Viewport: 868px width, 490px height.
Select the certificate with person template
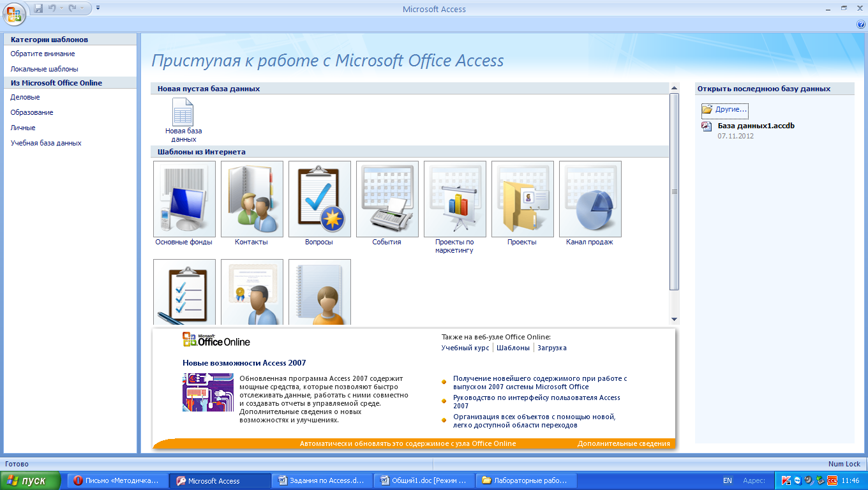click(x=252, y=292)
